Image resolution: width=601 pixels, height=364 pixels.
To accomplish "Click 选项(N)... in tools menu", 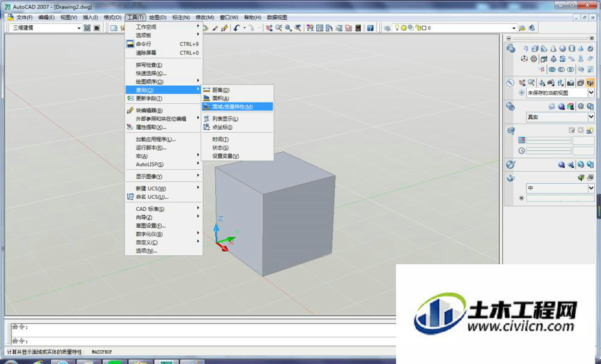I will 163,250.
